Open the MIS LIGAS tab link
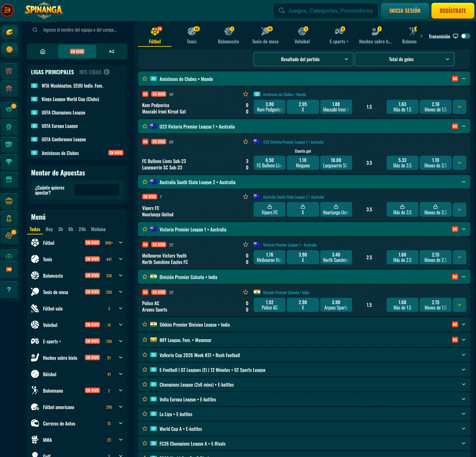Viewport: 476px width, 457px height. [90, 72]
